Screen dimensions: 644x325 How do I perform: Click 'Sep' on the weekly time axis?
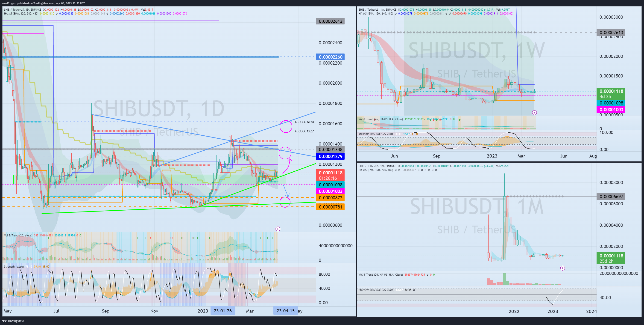pos(436,156)
